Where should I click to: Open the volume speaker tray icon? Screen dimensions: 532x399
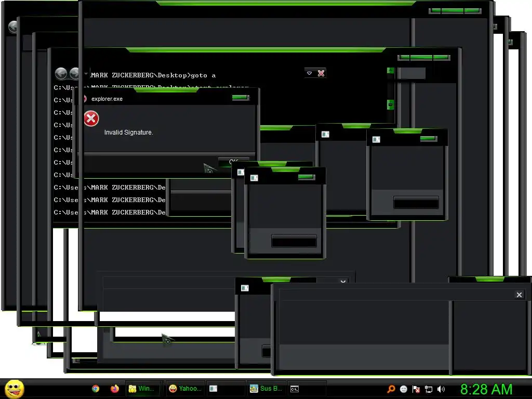tap(441, 389)
